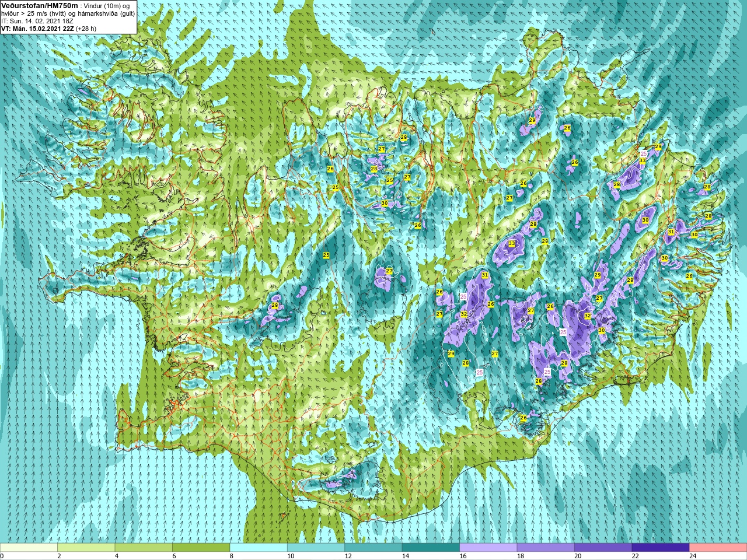Click the southernmost yellow 26 gust label
Screen dimensions: 747x560
pos(523,418)
